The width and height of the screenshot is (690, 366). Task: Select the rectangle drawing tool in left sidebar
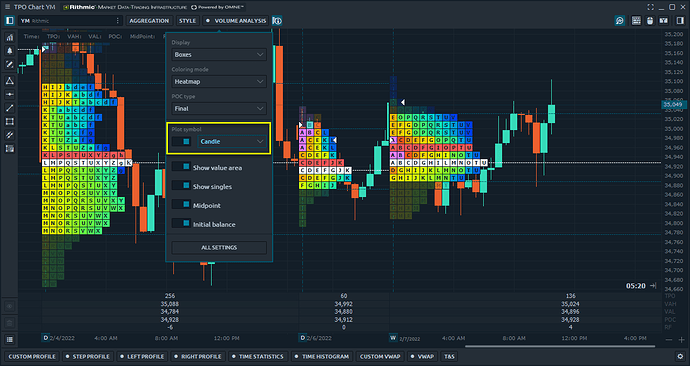tap(9, 122)
